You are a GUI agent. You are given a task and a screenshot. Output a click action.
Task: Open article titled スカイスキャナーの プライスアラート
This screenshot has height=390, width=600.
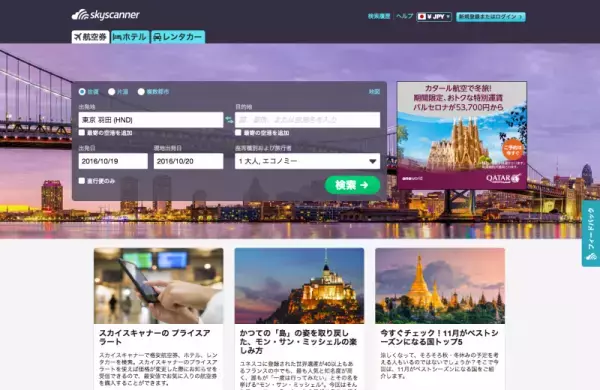(x=155, y=337)
